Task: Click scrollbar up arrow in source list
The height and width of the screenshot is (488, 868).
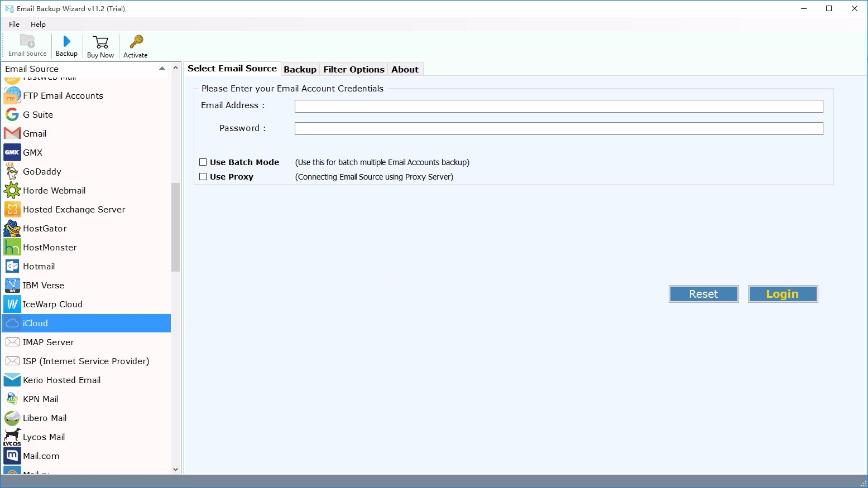Action: point(176,67)
